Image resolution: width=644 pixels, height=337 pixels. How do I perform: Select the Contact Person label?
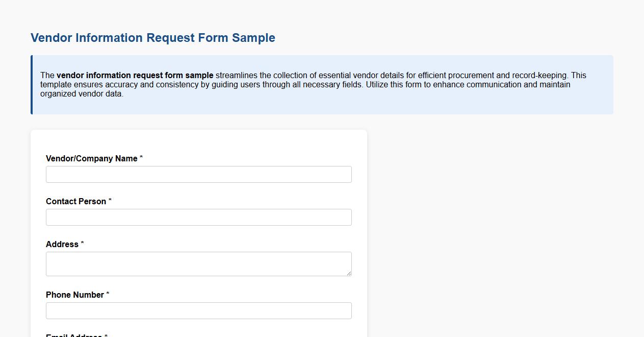[76, 201]
